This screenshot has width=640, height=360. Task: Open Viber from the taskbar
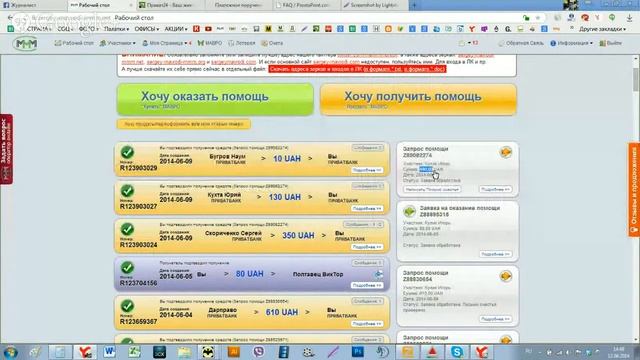258,352
